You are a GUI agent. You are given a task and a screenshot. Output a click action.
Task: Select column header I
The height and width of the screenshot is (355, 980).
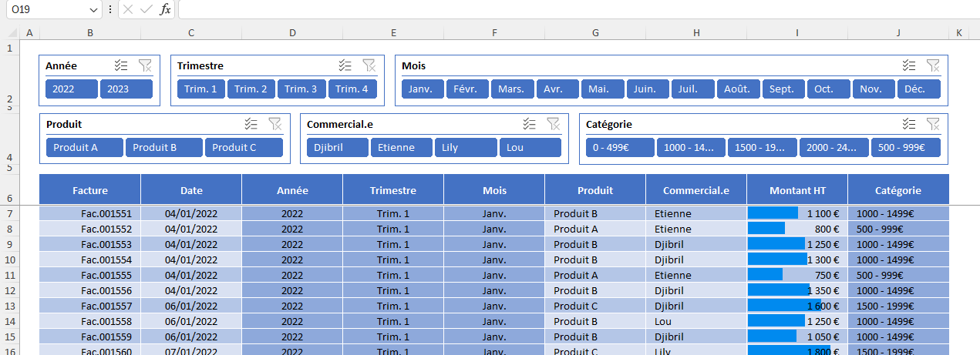796,33
